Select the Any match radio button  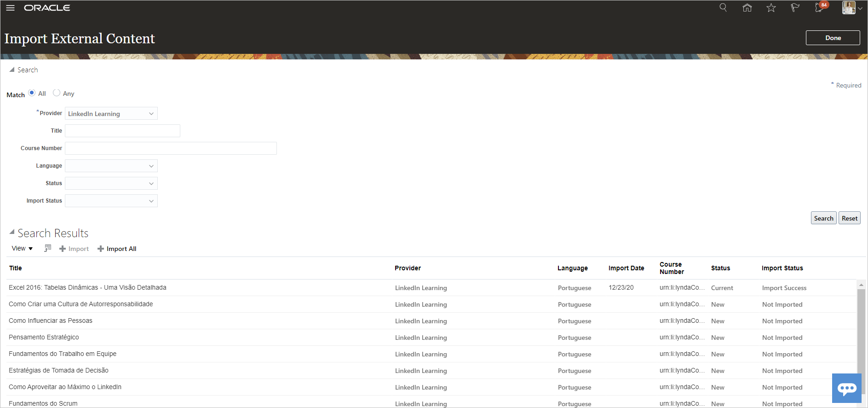tap(57, 93)
